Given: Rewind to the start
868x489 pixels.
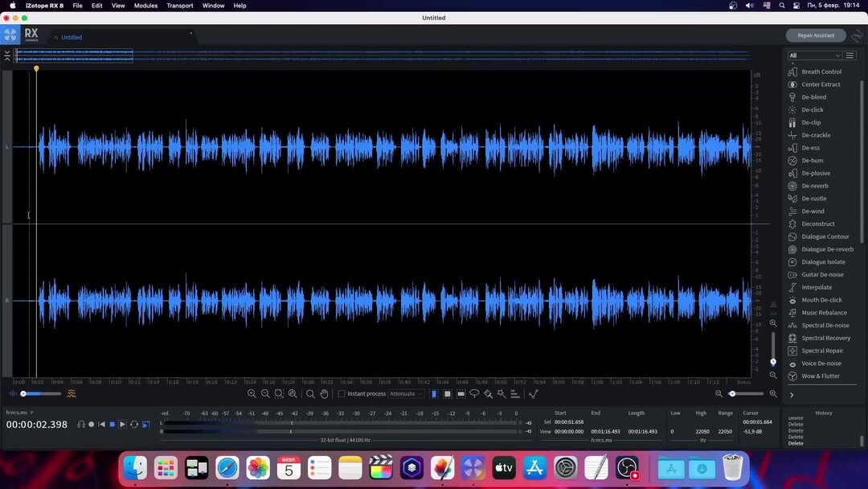Looking at the screenshot, I should (102, 424).
